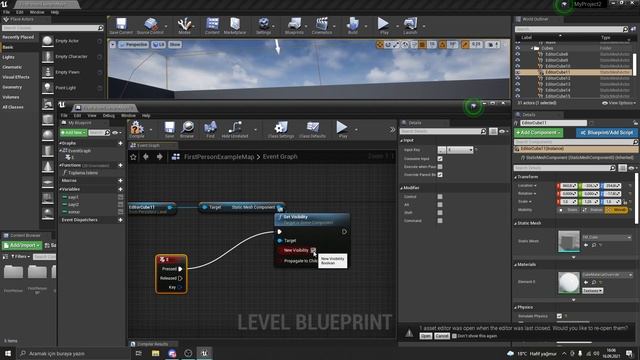Open Modes tool in main toolbar
Image resolution: width=640 pixels, height=360 pixels.
tap(184, 26)
